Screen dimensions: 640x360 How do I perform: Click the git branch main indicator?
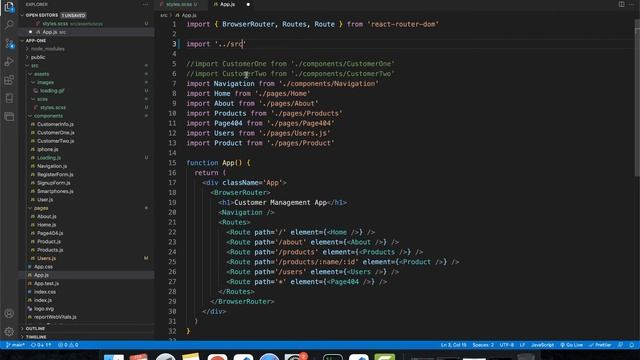click(x=15, y=345)
